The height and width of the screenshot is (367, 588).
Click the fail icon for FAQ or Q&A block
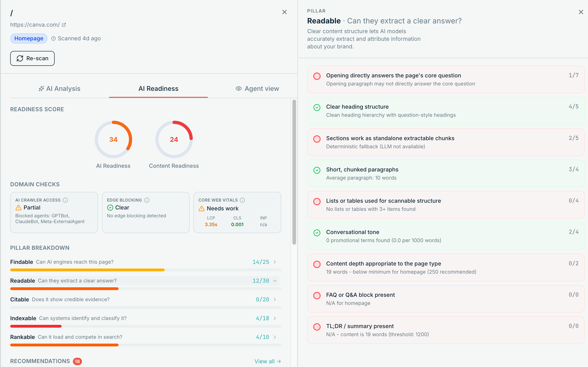(x=317, y=296)
